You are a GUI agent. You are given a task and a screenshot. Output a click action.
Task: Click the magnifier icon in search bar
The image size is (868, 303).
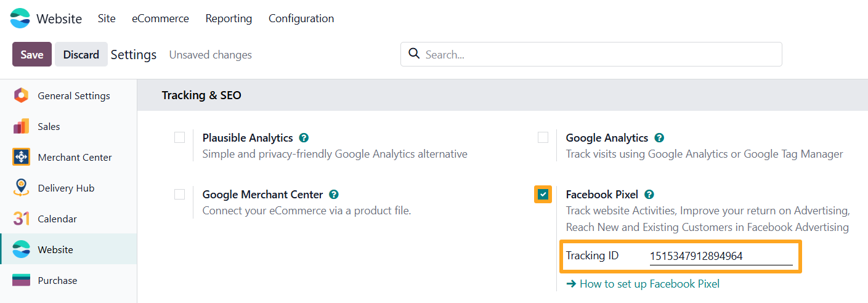point(414,54)
